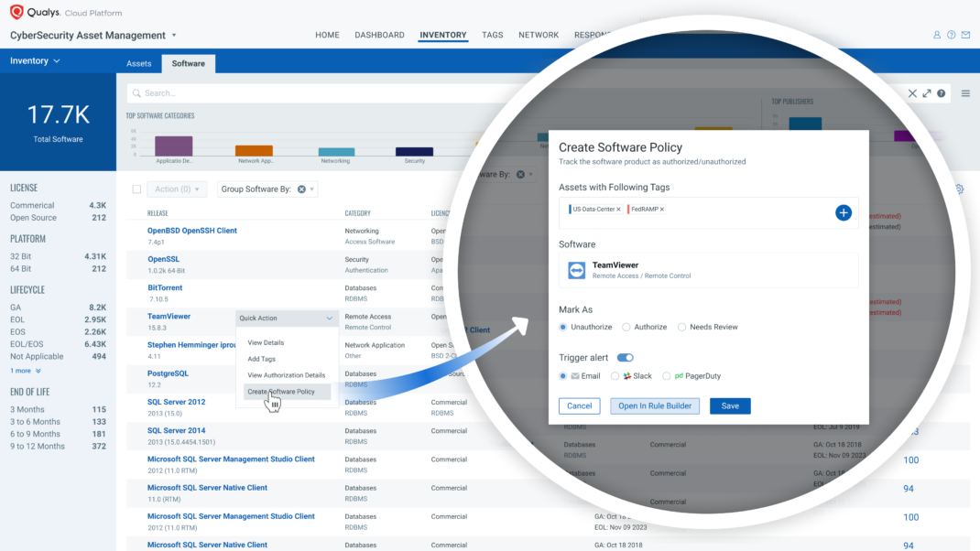Click Open In Rule Builder button

(655, 406)
